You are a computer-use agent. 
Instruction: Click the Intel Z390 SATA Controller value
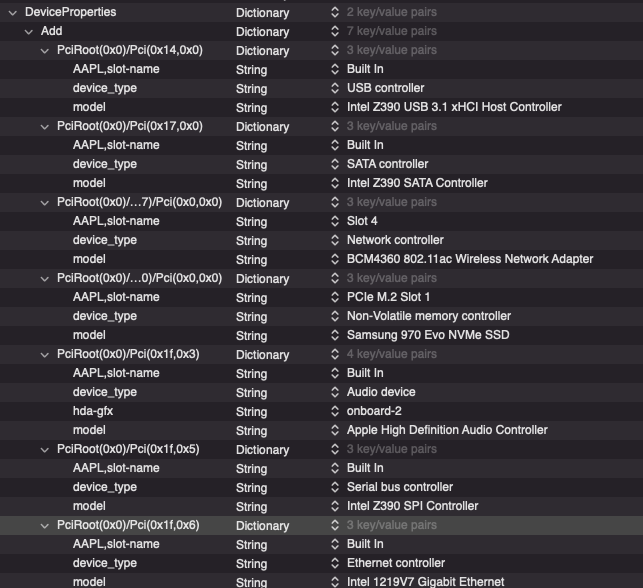tap(417, 183)
